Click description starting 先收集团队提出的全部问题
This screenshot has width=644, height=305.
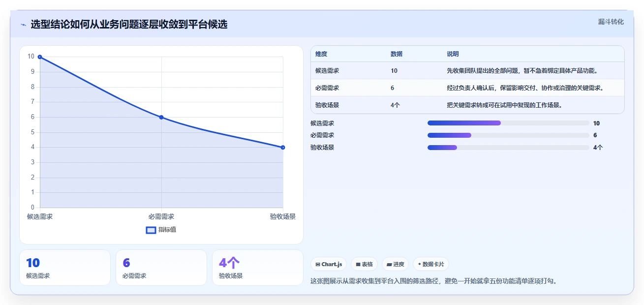[522, 71]
